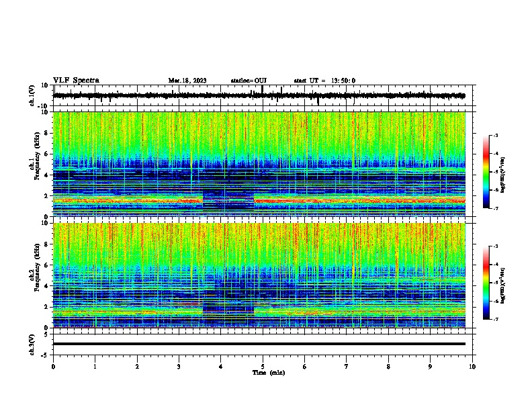Select the "2" kHz tick of ch.2 spectrogram
Viewport: 532px width, 411px height.
(x=46, y=307)
